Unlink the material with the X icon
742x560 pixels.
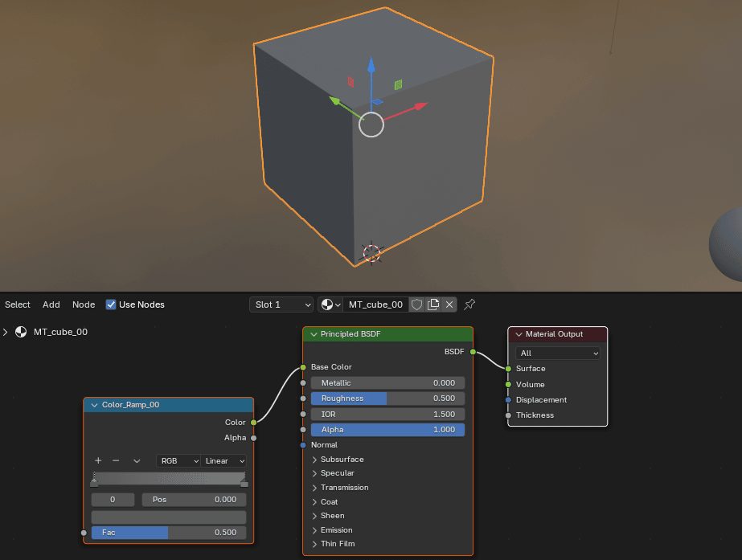pos(449,305)
